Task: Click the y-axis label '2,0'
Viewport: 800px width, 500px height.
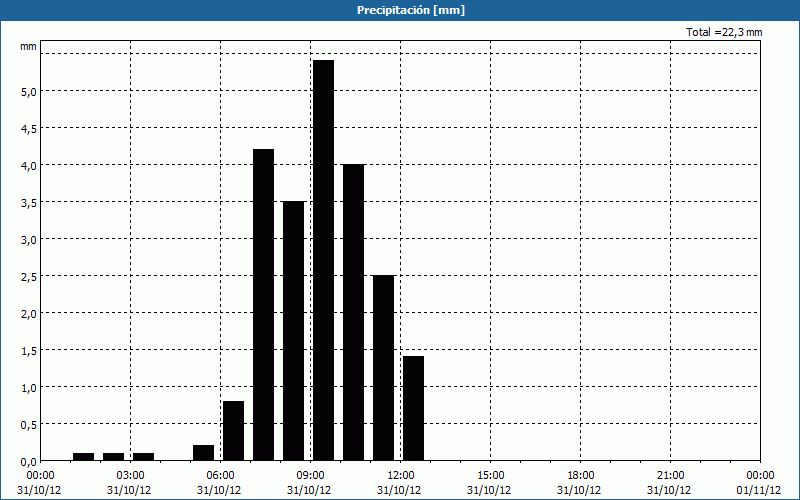Action: [x=29, y=314]
